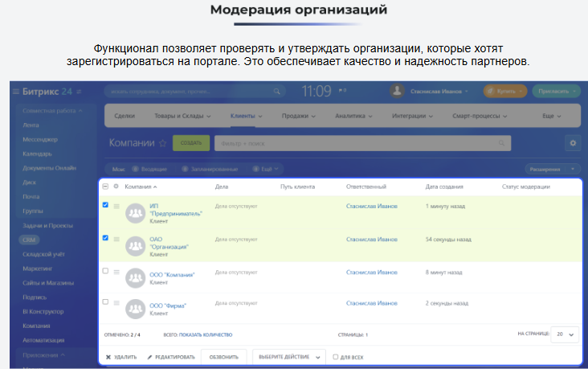
Task: Open grid column settings gear in table header
Action: (x=116, y=187)
